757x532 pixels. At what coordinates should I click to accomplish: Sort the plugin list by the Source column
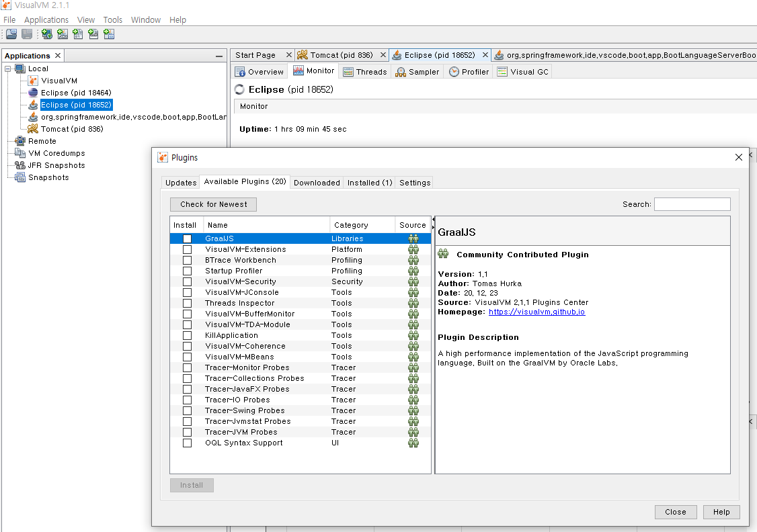(413, 225)
